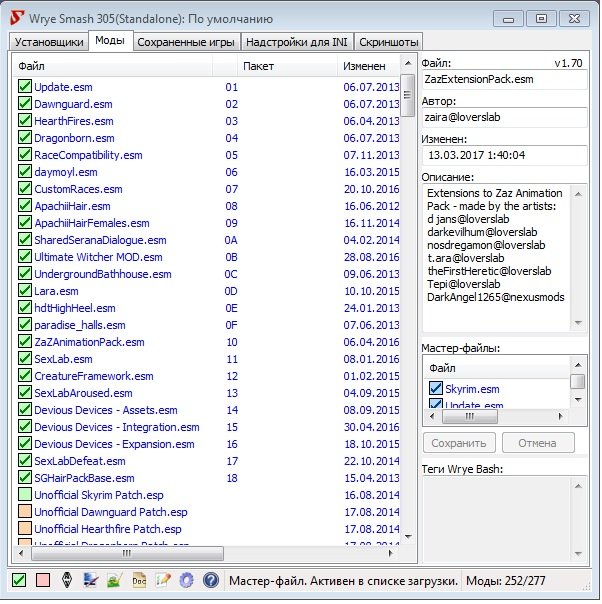Click the pink square icon in status bar
This screenshot has height=604, width=602.
(x=43, y=580)
